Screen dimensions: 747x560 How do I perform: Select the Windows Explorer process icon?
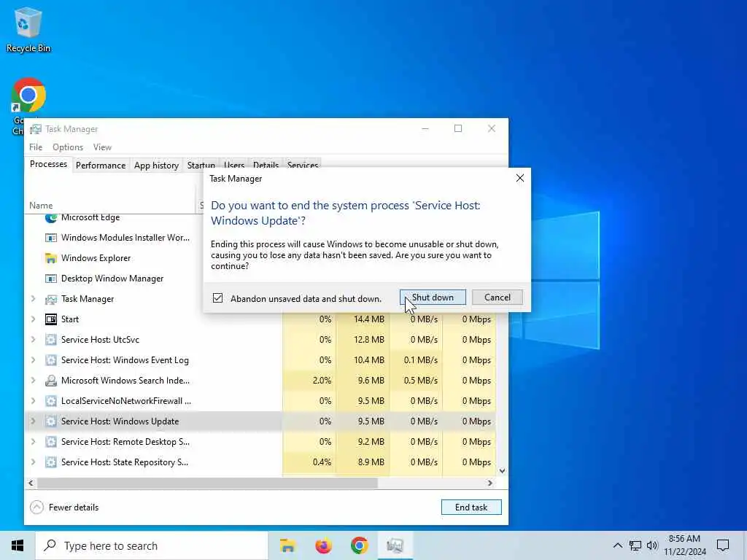51,258
